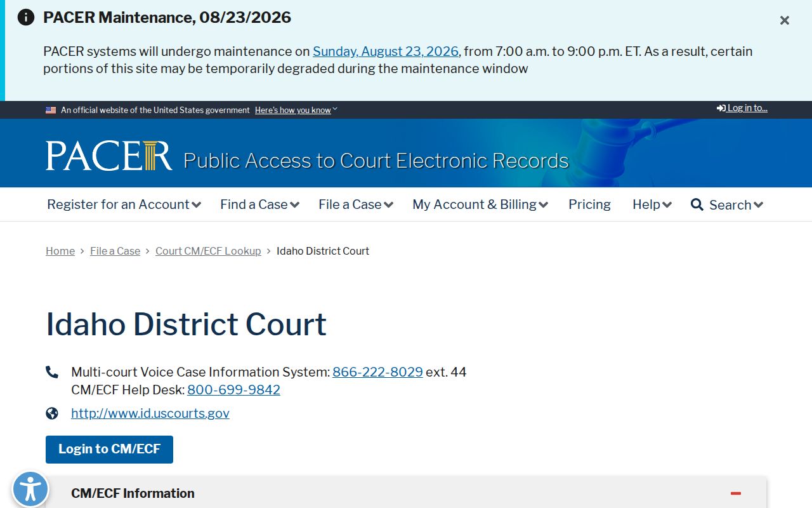The width and height of the screenshot is (812, 508).
Task: Open My Account & Billing menu
Action: [480, 204]
